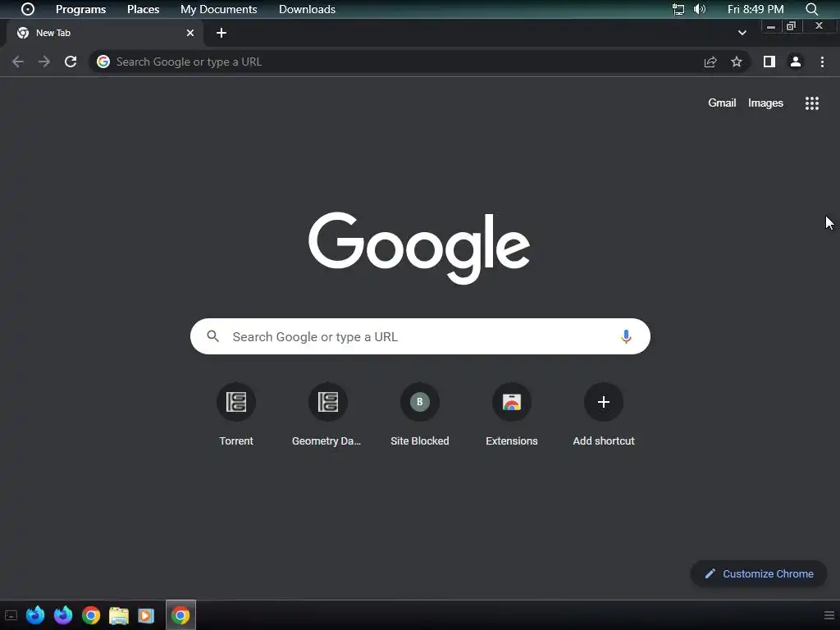Launch Firefox Nightly from the taskbar
The height and width of the screenshot is (630, 840).
(63, 615)
